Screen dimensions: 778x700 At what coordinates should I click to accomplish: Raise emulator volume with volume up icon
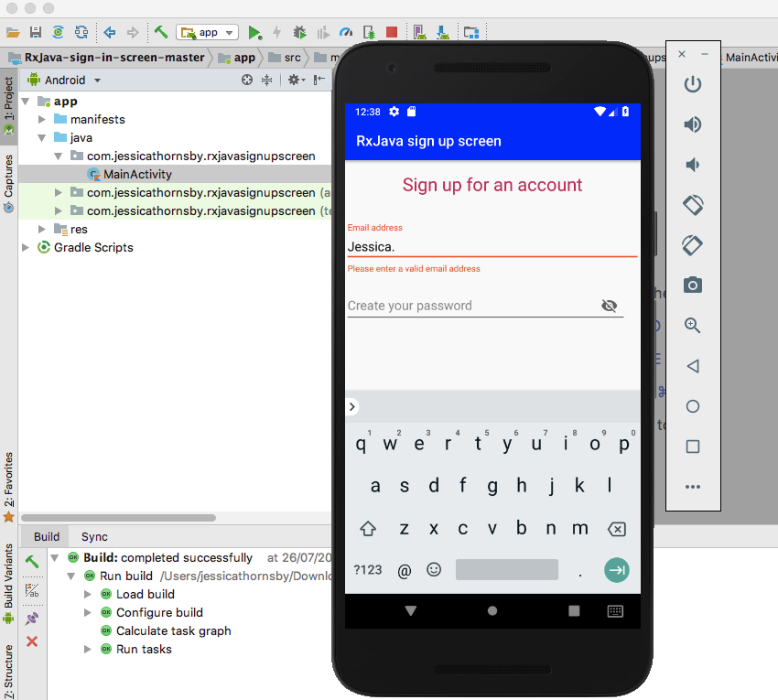click(x=693, y=124)
